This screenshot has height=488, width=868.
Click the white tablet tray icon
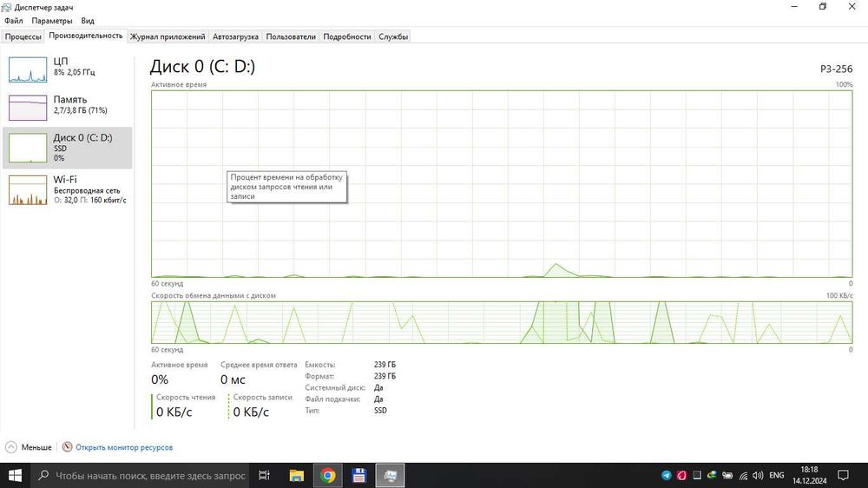[x=697, y=475]
